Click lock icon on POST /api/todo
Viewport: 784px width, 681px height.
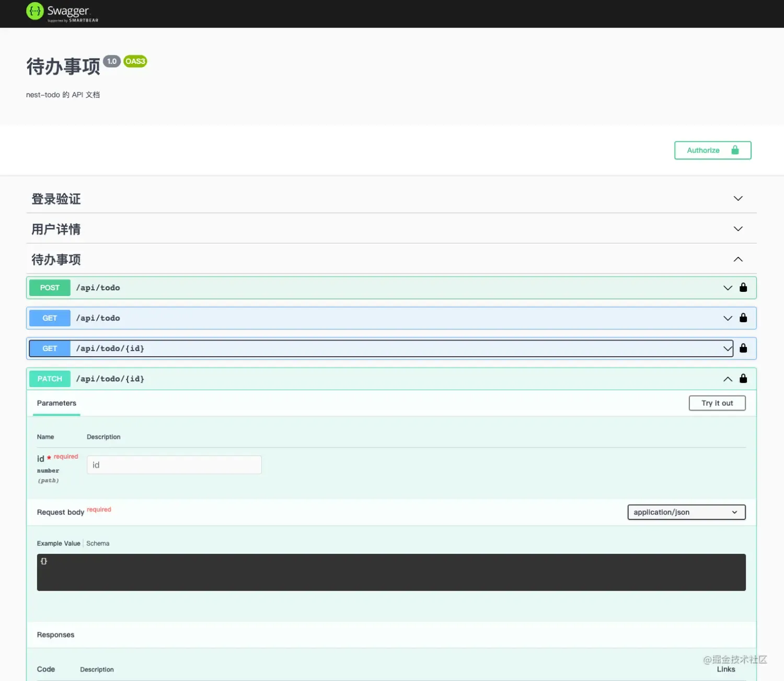tap(743, 288)
